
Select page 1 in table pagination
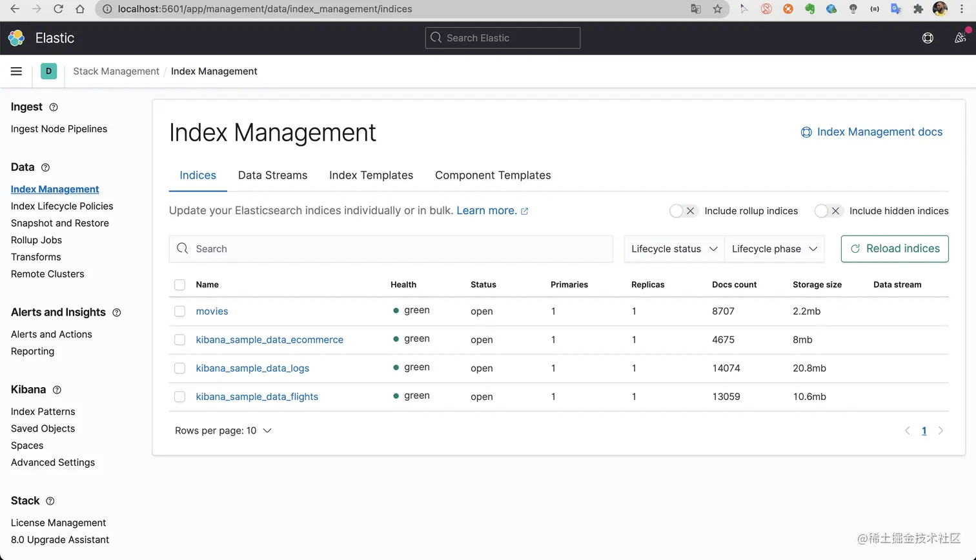tap(924, 431)
